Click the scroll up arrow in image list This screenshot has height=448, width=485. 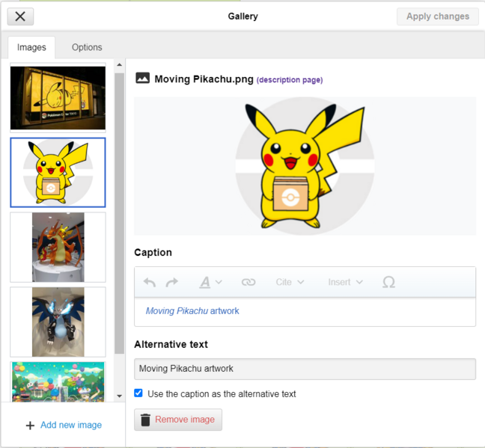pos(120,65)
